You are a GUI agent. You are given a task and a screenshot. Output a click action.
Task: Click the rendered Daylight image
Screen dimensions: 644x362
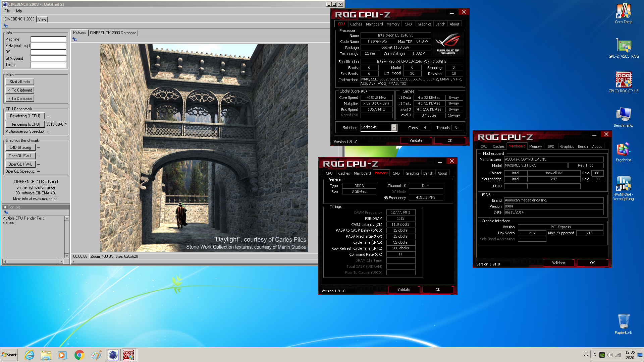point(204,148)
